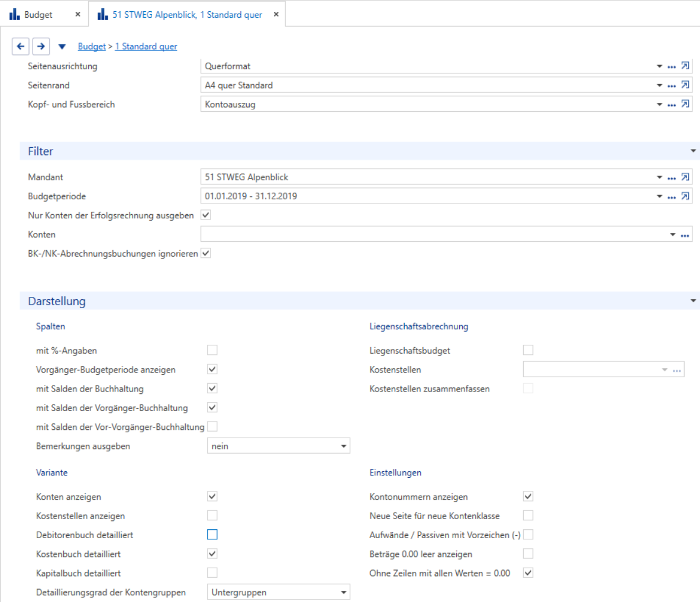700x602 pixels.
Task: Toggle Nur Konten der Erfolgsrechnung ausgeben checkbox
Action: 206,215
